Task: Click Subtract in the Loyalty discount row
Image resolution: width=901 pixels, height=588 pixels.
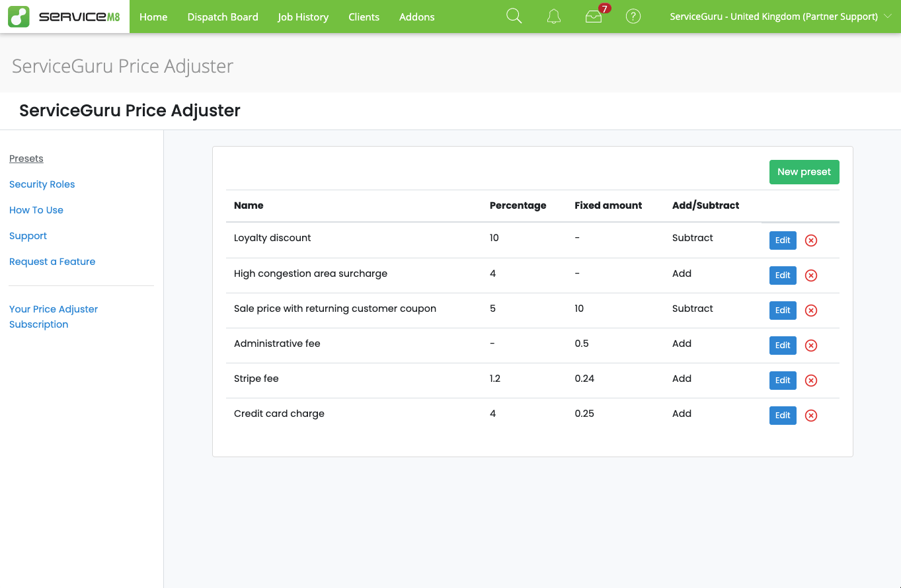Action: pyautogui.click(x=693, y=238)
